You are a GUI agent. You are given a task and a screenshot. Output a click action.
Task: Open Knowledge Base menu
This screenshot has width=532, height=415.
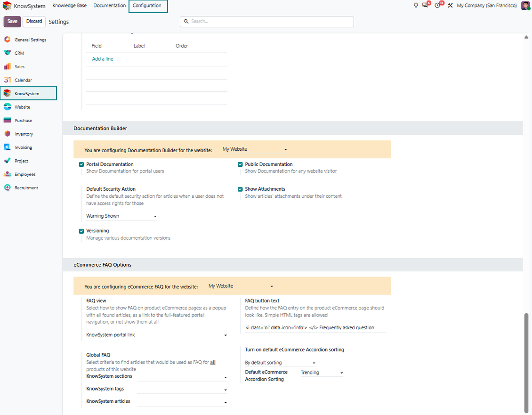70,6
